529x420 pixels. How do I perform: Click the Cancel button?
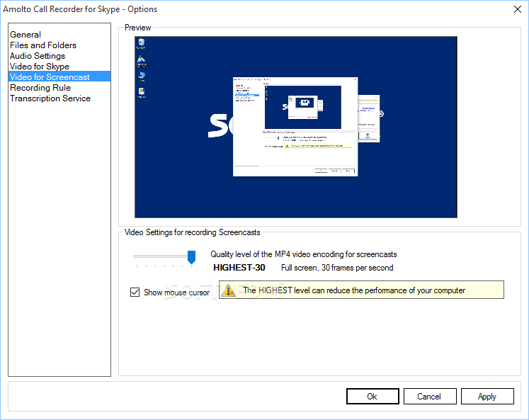click(x=430, y=397)
